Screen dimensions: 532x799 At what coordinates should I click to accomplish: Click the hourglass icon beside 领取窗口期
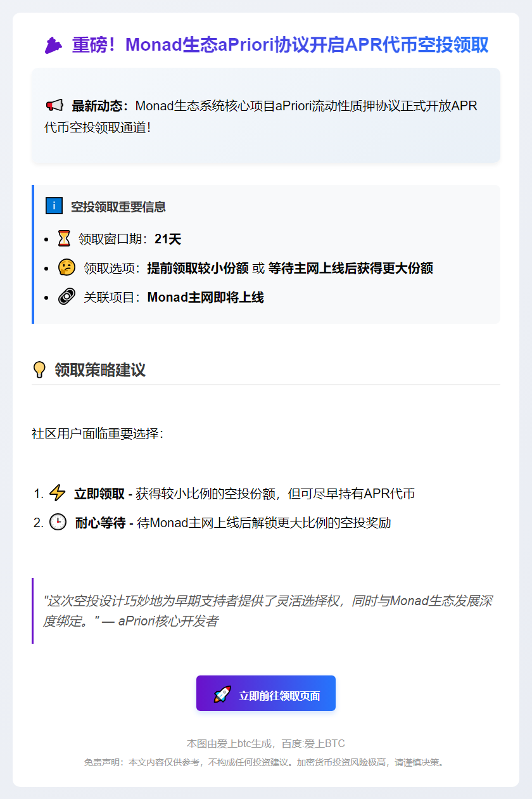65,239
